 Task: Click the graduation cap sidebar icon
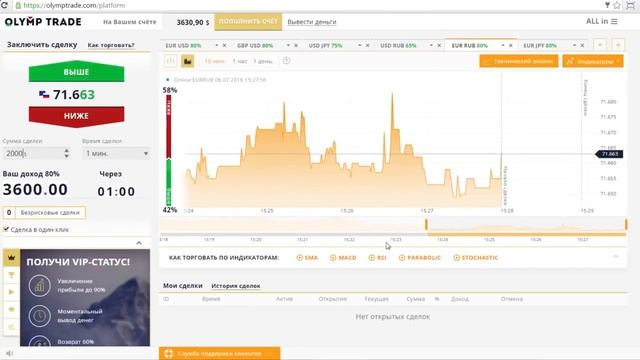point(11,309)
